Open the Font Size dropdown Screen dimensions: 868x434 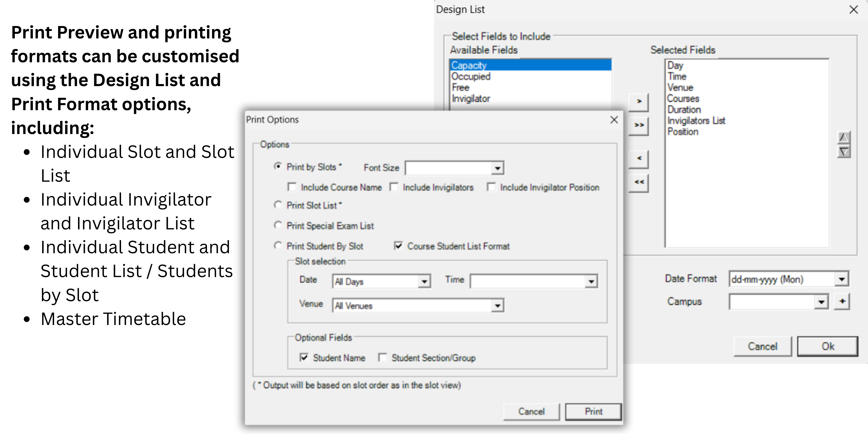498,168
